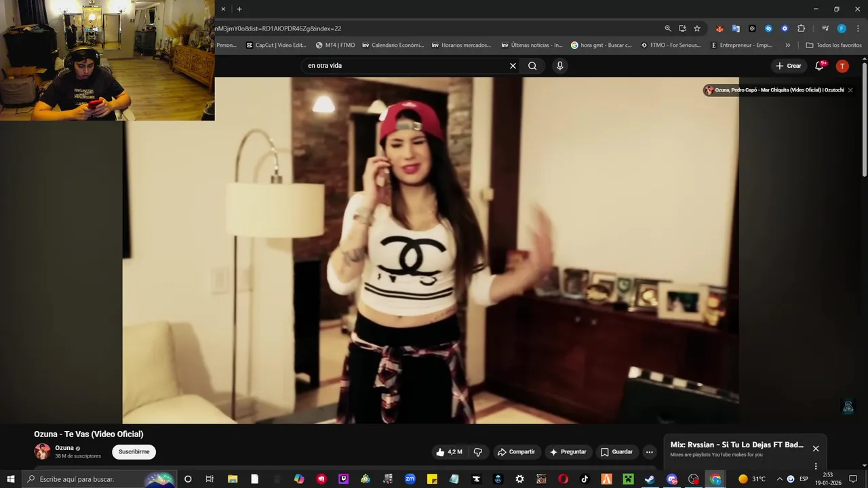Open hora gmt search bookmark
The height and width of the screenshot is (488, 868).
tap(601, 45)
